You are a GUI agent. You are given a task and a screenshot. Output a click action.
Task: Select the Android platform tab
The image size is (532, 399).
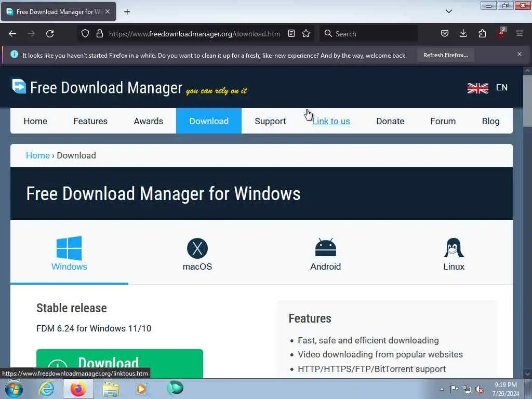(325, 255)
